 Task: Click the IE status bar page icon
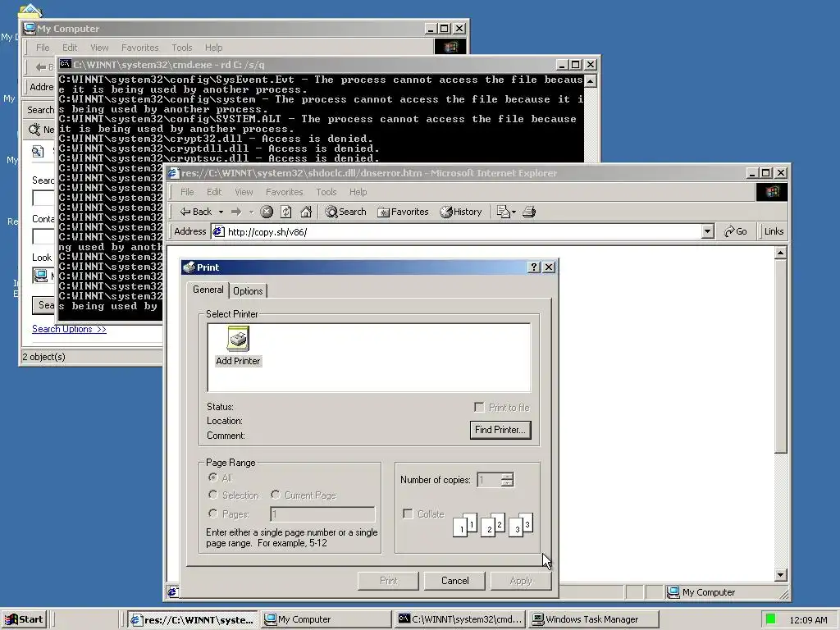(x=172, y=592)
